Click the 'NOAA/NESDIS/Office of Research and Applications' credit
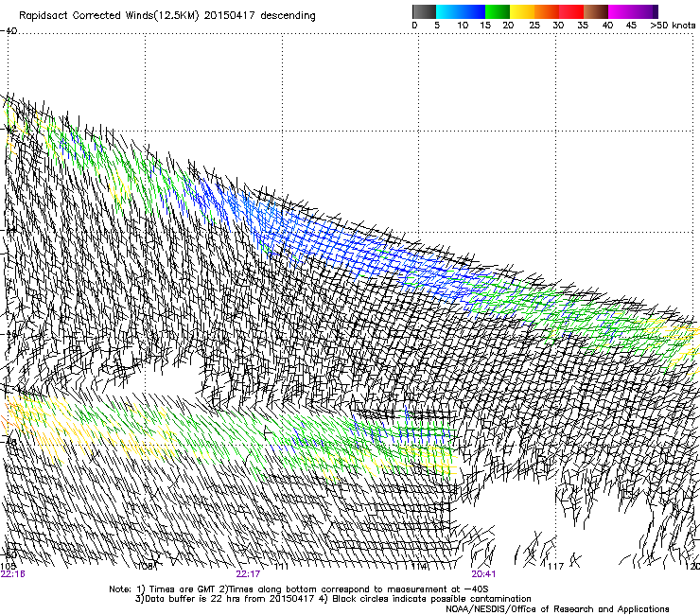700x615 pixels. point(557,609)
